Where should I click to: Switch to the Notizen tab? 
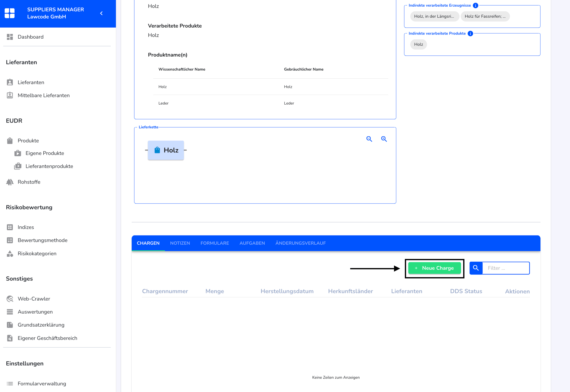click(x=180, y=243)
